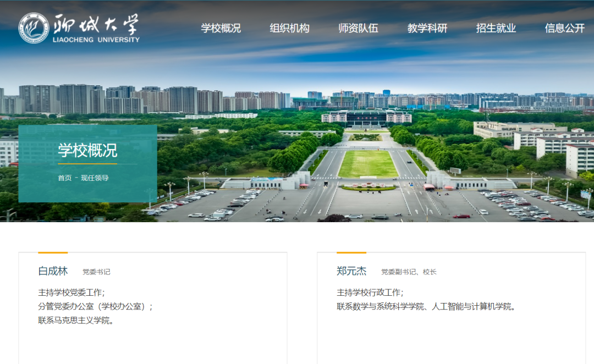Open the profile of 郑元杰

(x=351, y=271)
